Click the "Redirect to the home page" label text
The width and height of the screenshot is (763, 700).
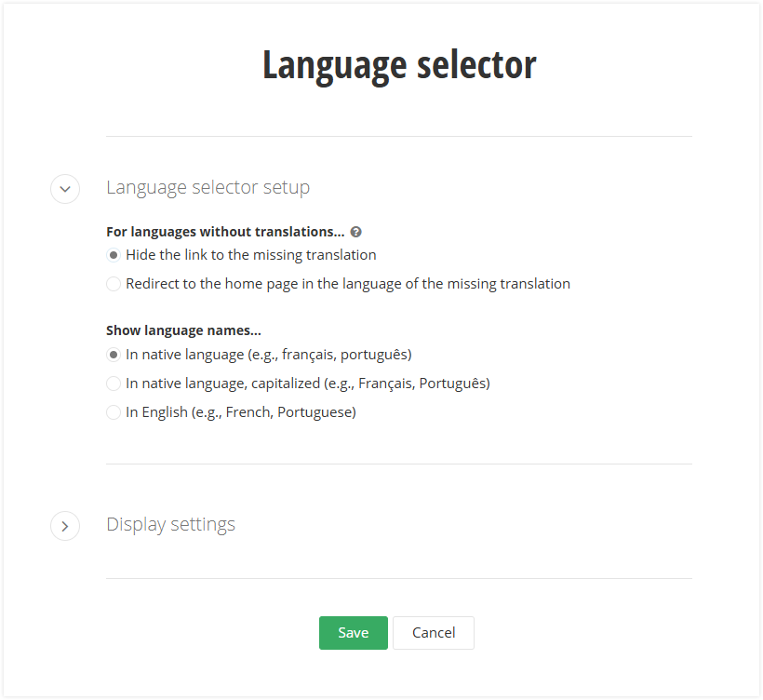347,284
